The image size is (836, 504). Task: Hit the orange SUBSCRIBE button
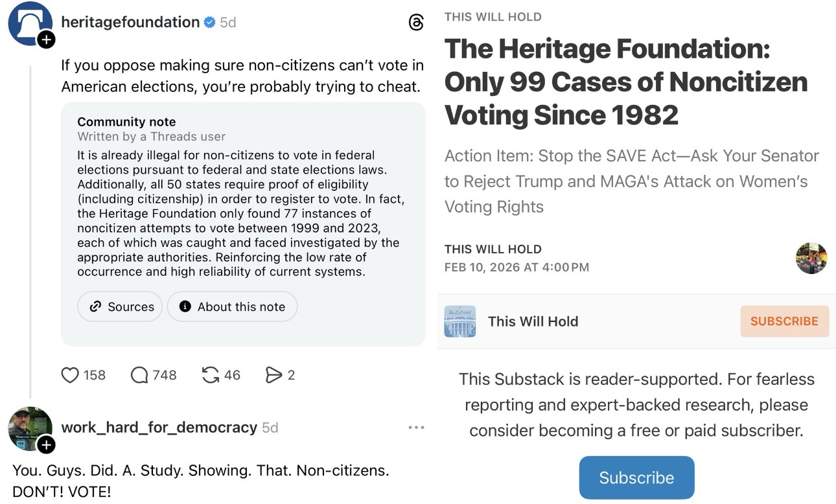tap(784, 321)
